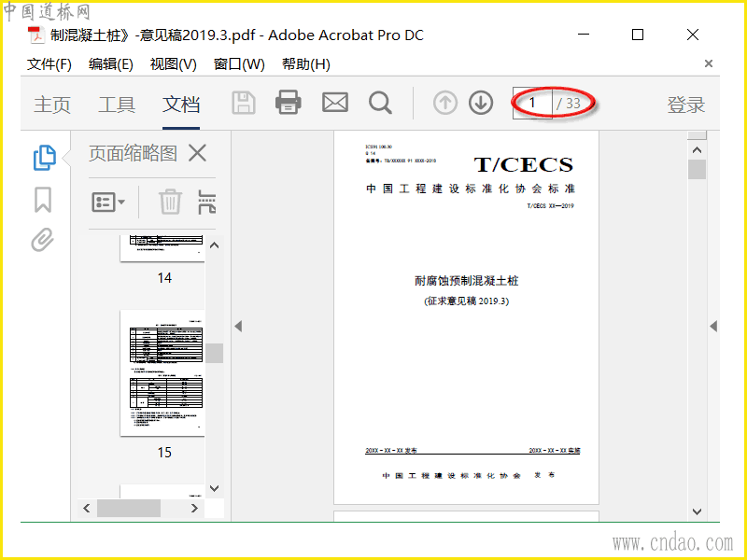Click thumbnails horizontal scroll left arrow

86,508
